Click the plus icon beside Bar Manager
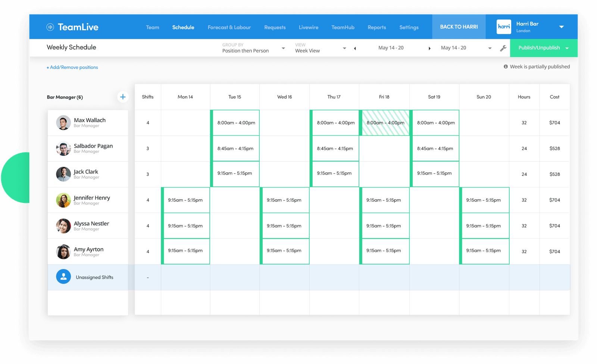Image resolution: width=597 pixels, height=364 pixels. [123, 97]
